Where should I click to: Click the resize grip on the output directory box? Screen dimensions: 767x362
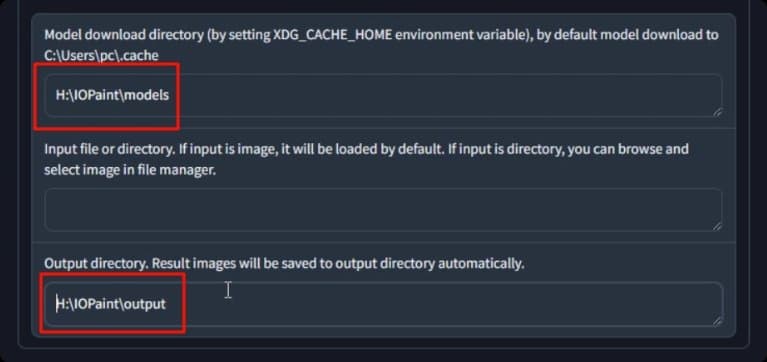click(x=717, y=321)
